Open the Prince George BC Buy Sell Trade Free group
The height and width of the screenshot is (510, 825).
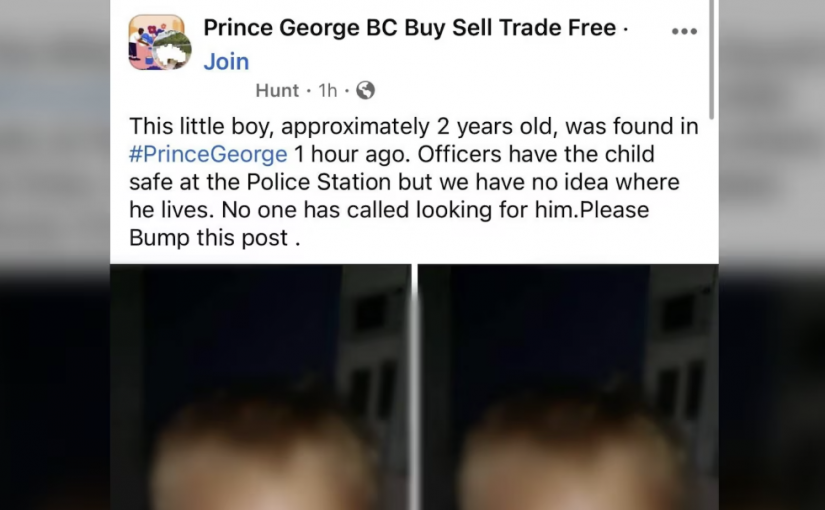pos(409,27)
